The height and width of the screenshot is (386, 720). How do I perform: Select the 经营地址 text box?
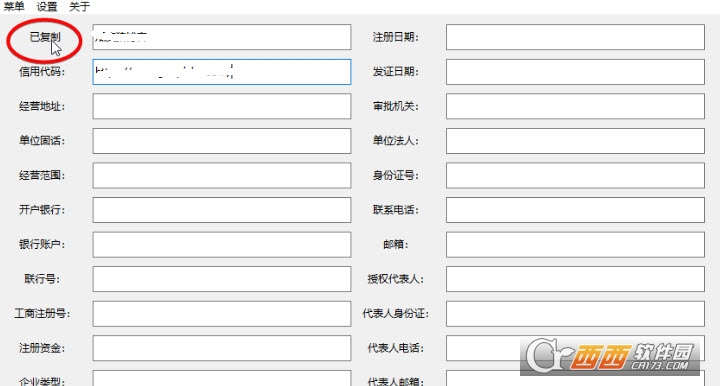click(x=222, y=106)
